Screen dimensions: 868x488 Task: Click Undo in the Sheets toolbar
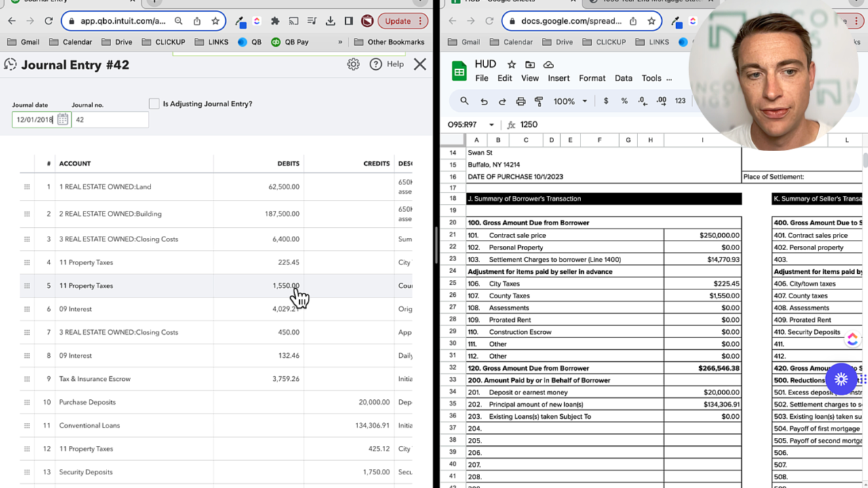484,100
